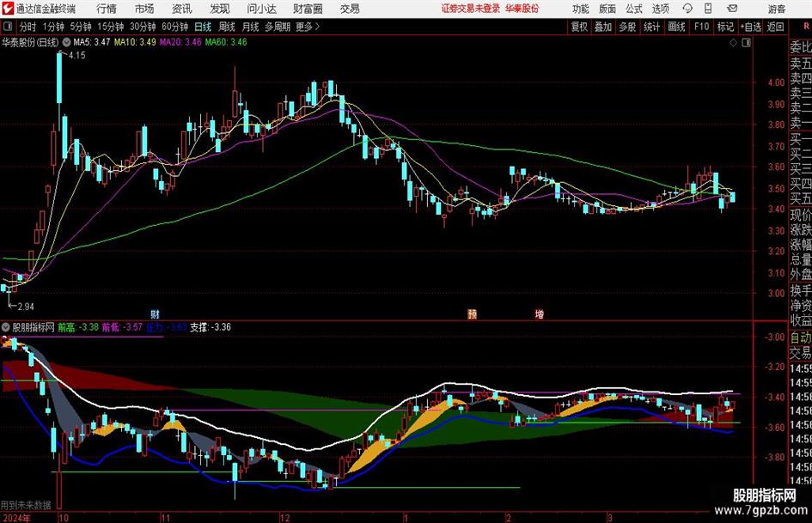This screenshot has height=523, width=812.
Task: Open the 选项 menu
Action: (660, 9)
